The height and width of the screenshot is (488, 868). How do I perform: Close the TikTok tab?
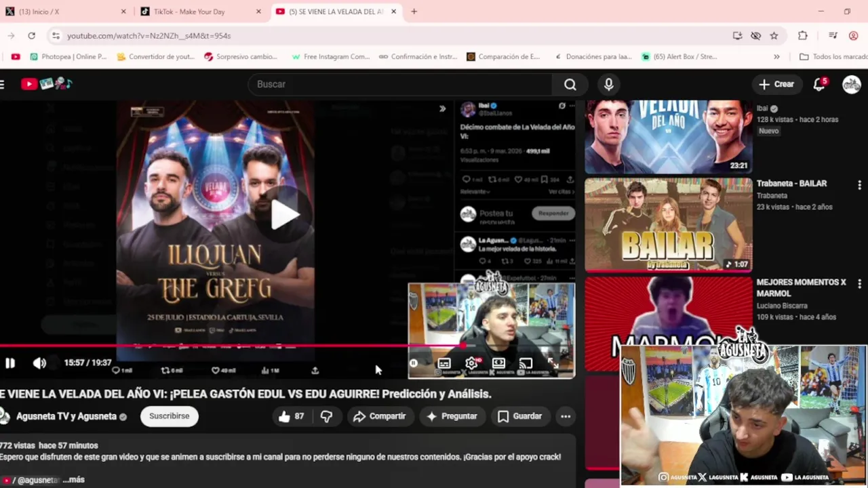pos(259,12)
